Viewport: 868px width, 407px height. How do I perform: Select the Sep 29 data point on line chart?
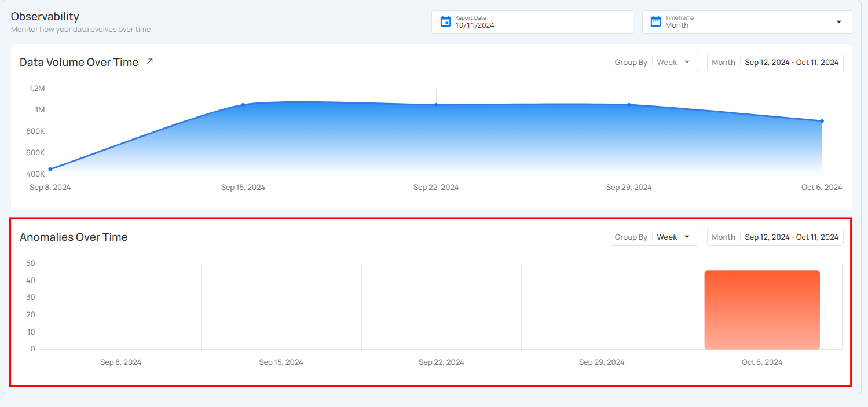(629, 105)
